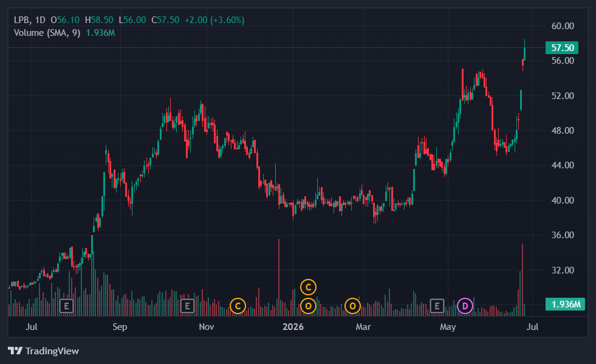Click the open value O56.10
The height and width of the screenshot is (364, 596).
(x=65, y=20)
